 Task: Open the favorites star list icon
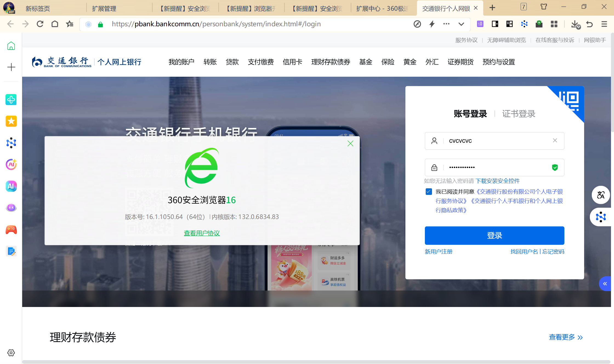pos(70,24)
